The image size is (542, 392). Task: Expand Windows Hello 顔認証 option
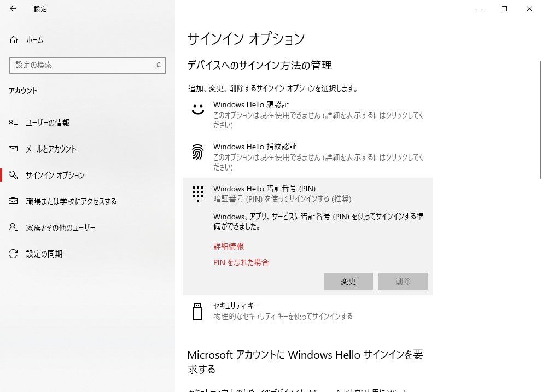(x=307, y=115)
